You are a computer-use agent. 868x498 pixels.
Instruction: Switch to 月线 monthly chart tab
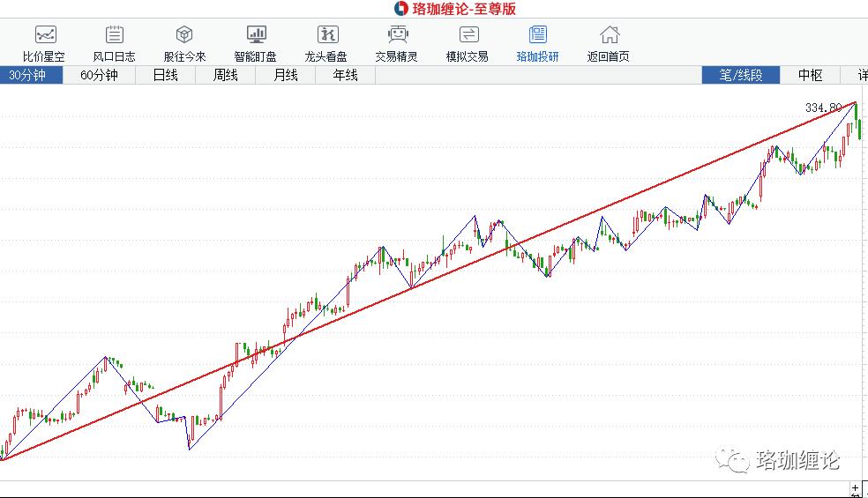point(286,76)
